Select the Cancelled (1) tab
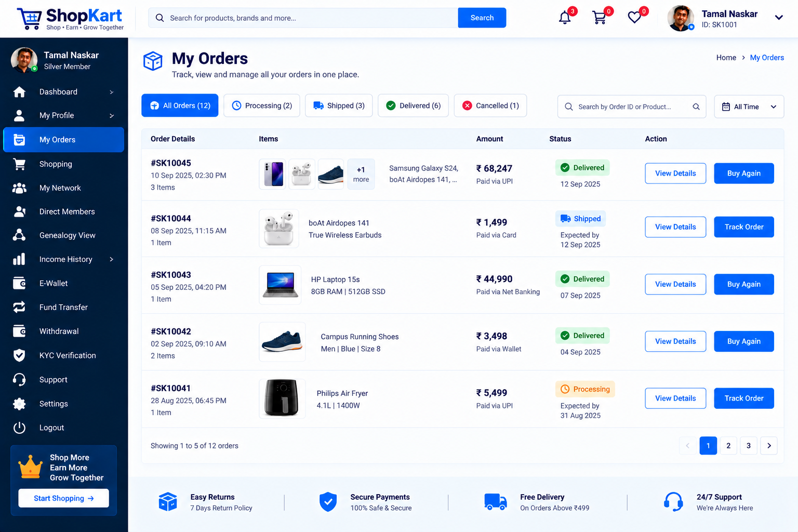 [490, 105]
